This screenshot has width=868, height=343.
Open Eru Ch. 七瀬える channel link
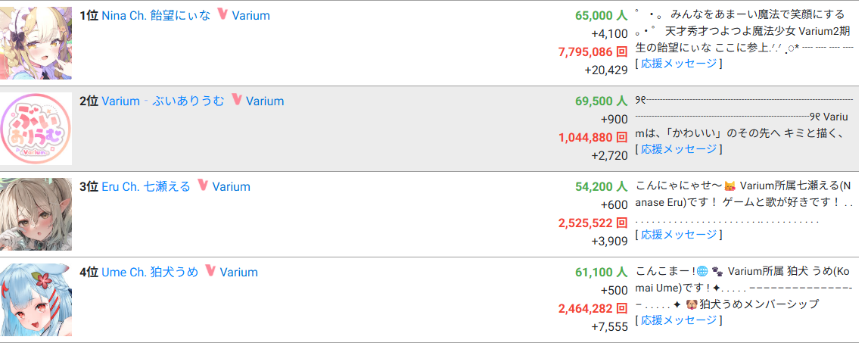146,187
